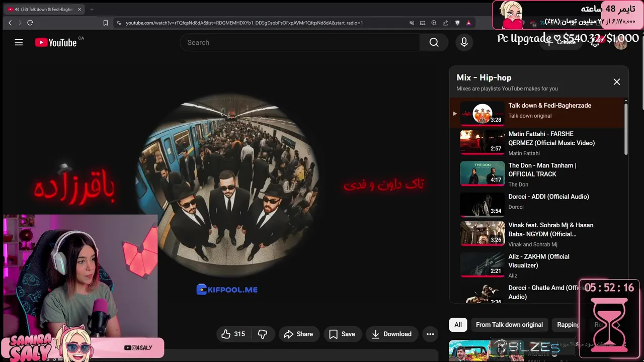
Task: Open The Don thumbnail 4:17
Action: (x=482, y=173)
